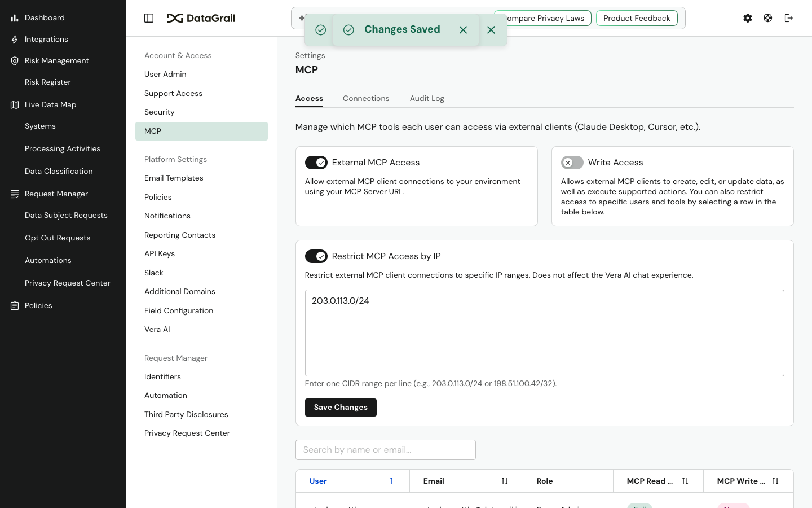Click the DataGrail logo
Viewport: 812px width, 508px height.
click(x=201, y=18)
